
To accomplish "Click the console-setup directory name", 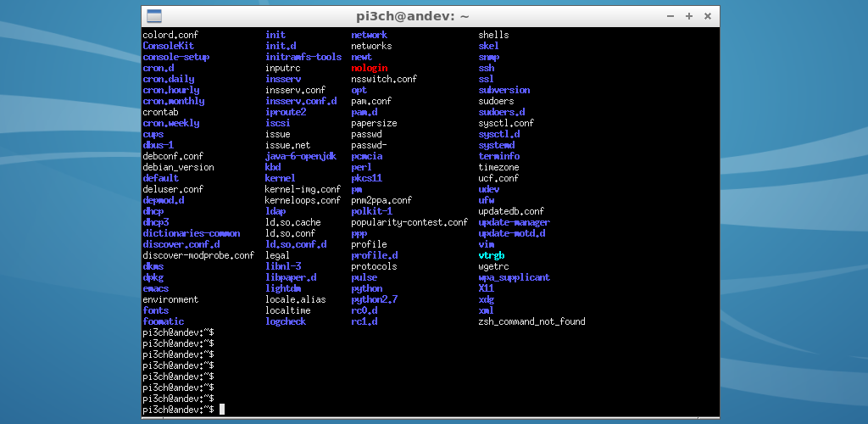I will click(x=176, y=57).
